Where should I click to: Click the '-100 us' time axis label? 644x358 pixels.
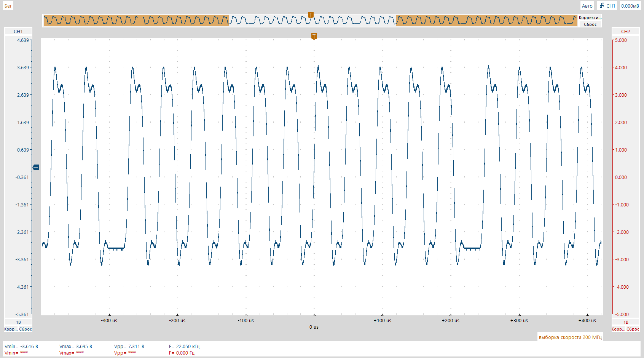[x=246, y=321]
